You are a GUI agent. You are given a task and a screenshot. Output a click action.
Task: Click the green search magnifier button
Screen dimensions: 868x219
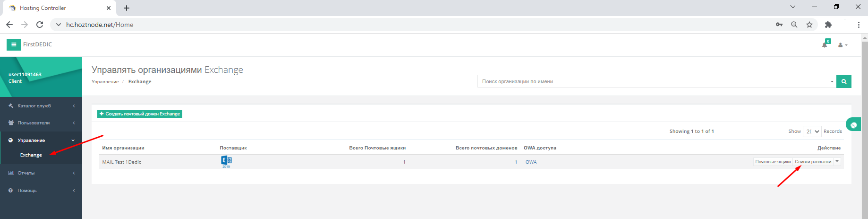click(843, 81)
